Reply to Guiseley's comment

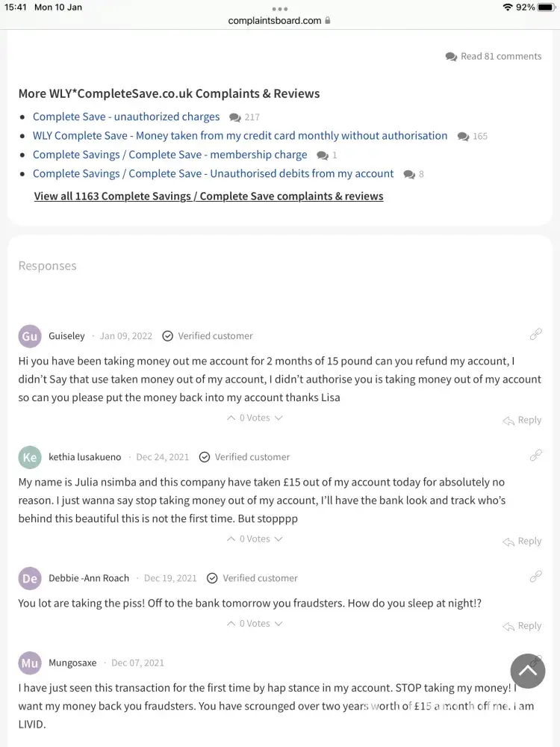coord(522,421)
